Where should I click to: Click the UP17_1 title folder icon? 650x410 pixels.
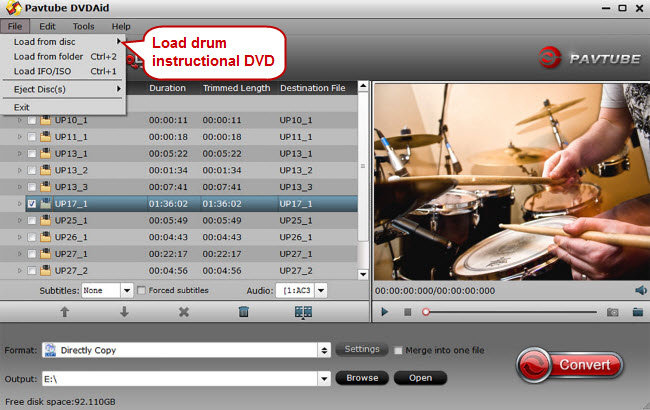pos(45,204)
